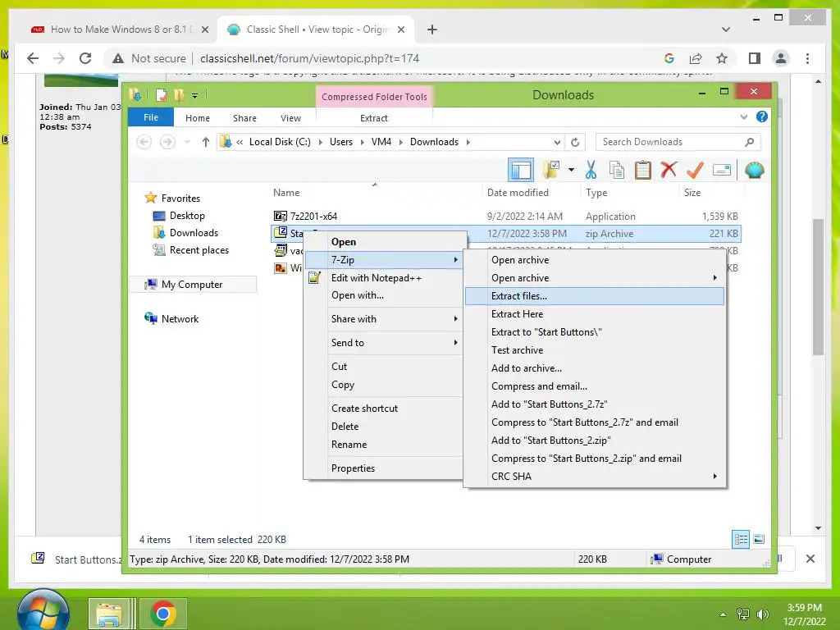Toggle the navigation pane toolbar icon
Viewport: 840px width, 630px height.
pyautogui.click(x=521, y=171)
